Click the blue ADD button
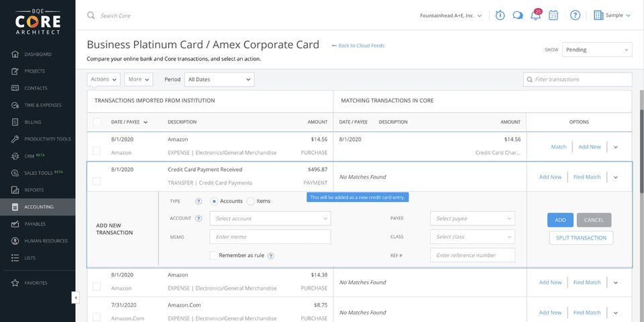Image resolution: width=644 pixels, height=322 pixels. click(x=560, y=220)
